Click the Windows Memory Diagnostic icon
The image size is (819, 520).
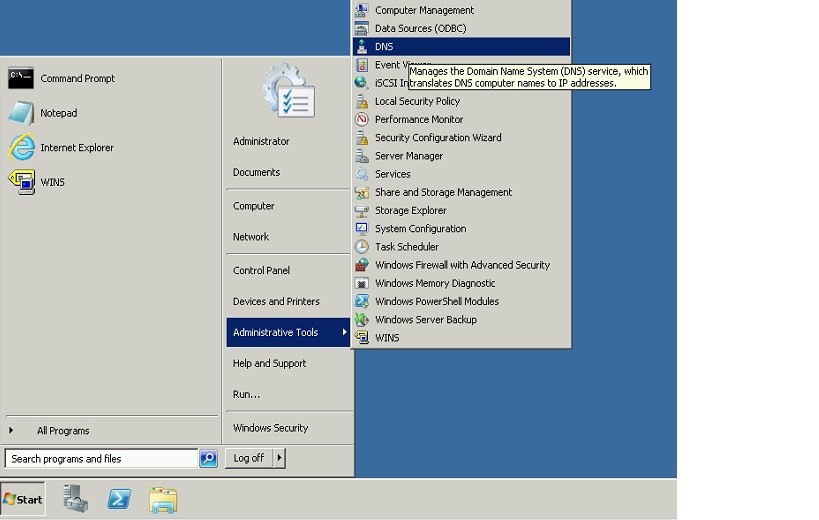pos(361,283)
